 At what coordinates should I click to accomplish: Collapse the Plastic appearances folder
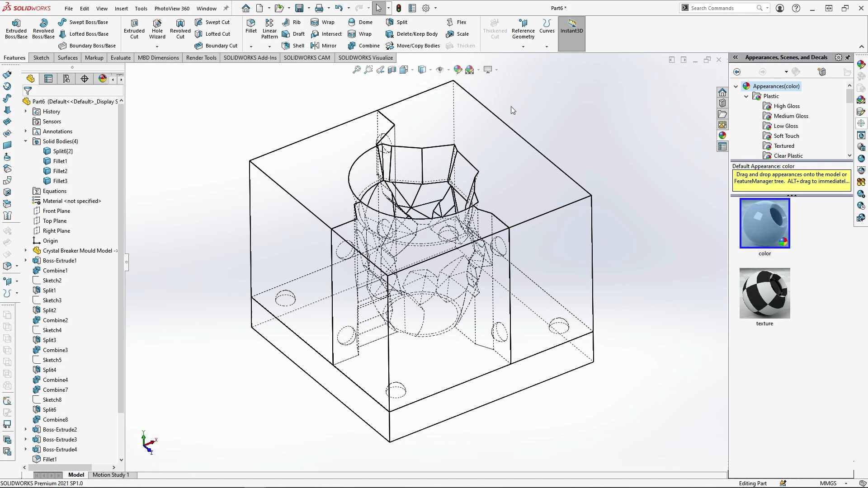click(746, 96)
